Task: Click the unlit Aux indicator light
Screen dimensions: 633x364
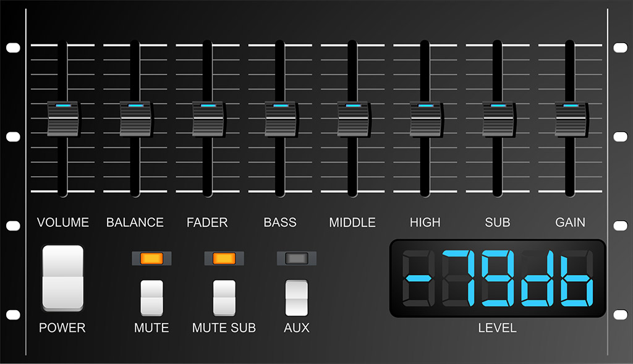Action: pyautogui.click(x=296, y=258)
